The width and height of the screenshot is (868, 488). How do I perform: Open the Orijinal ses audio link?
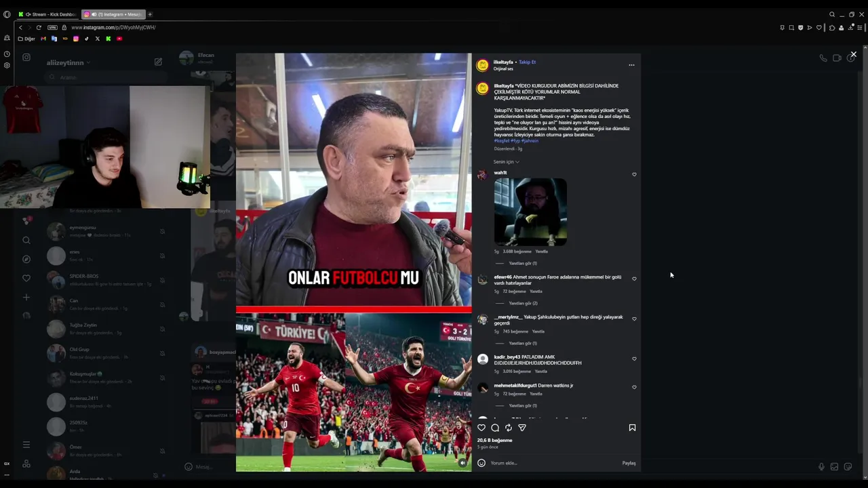503,68
